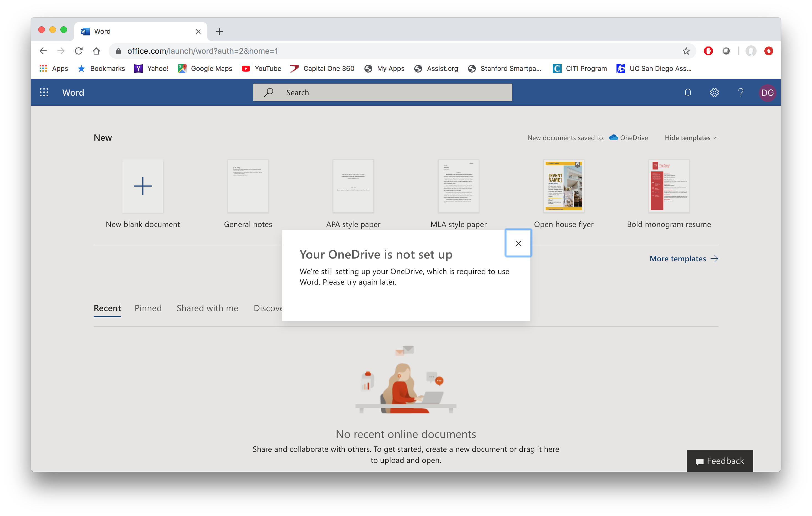Open CITI Program bookmark
Viewport: 812px width, 516px height.
coord(579,68)
